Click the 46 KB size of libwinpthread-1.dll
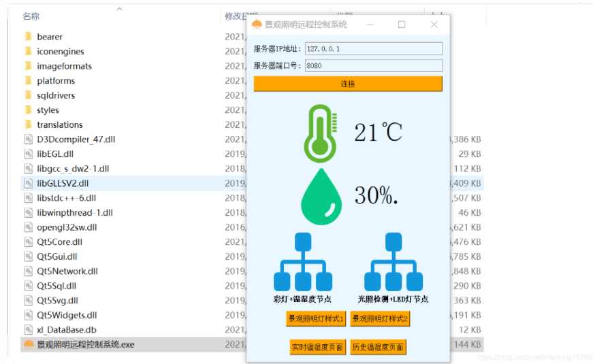Image resolution: width=593 pixels, height=364 pixels. [x=470, y=213]
